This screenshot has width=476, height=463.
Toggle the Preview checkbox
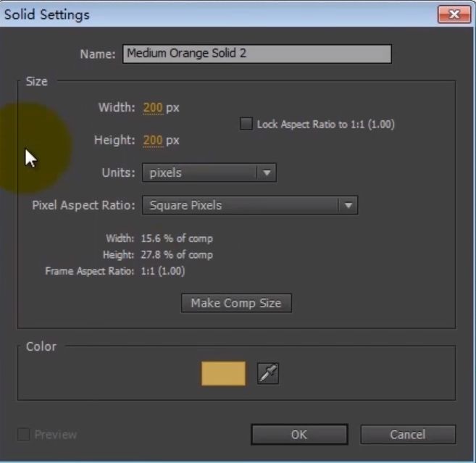(24, 435)
